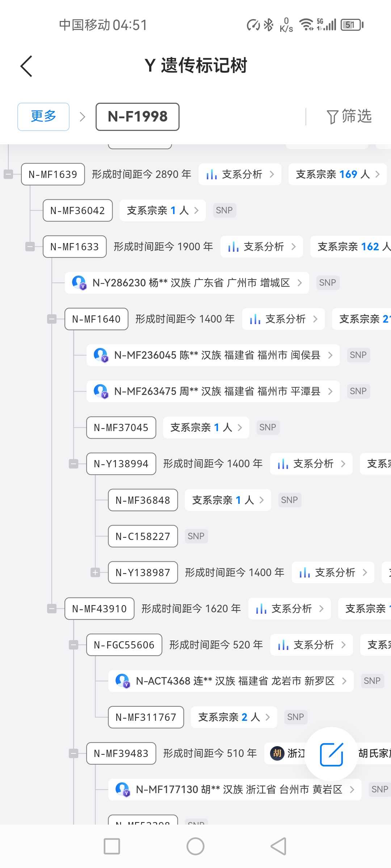Tap the Bluetooth status icon

pos(268,25)
